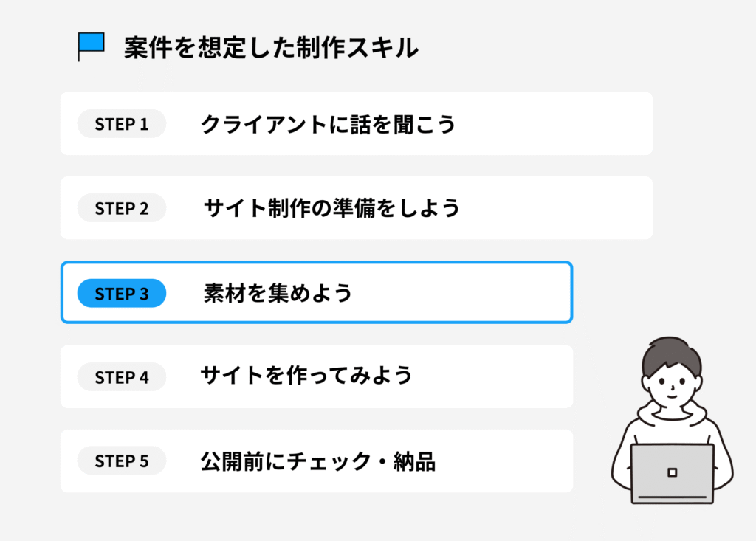Open クライアントに話を聞こう step
The height and width of the screenshot is (541, 756).
pos(328,124)
